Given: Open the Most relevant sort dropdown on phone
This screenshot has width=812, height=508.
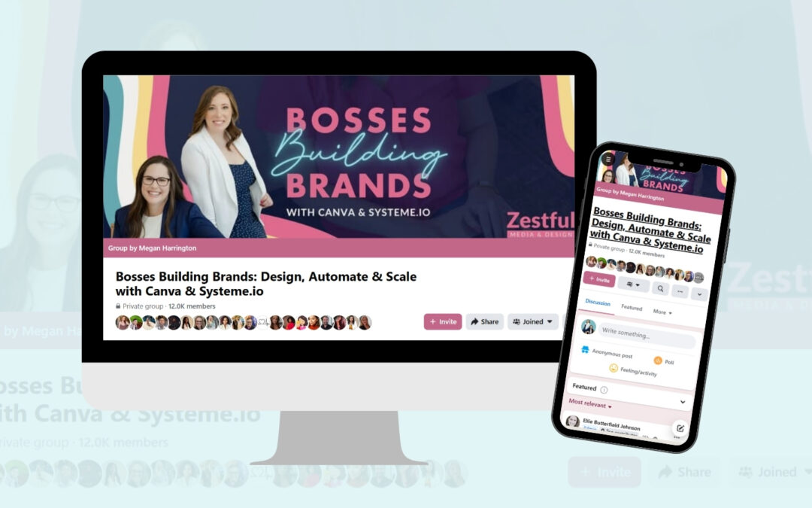Looking at the screenshot, I should [x=590, y=403].
